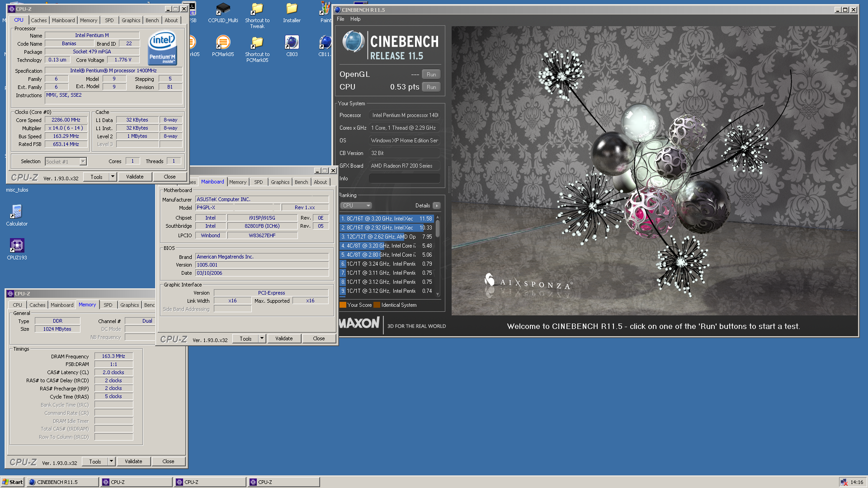Viewport: 868px width, 488px height.
Task: Click the Details arrow in Ranking
Action: (x=436, y=206)
